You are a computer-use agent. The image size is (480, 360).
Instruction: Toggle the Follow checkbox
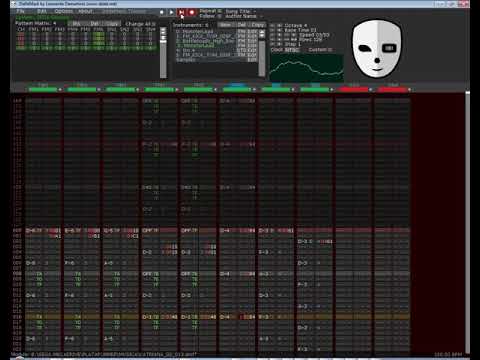pos(219,16)
